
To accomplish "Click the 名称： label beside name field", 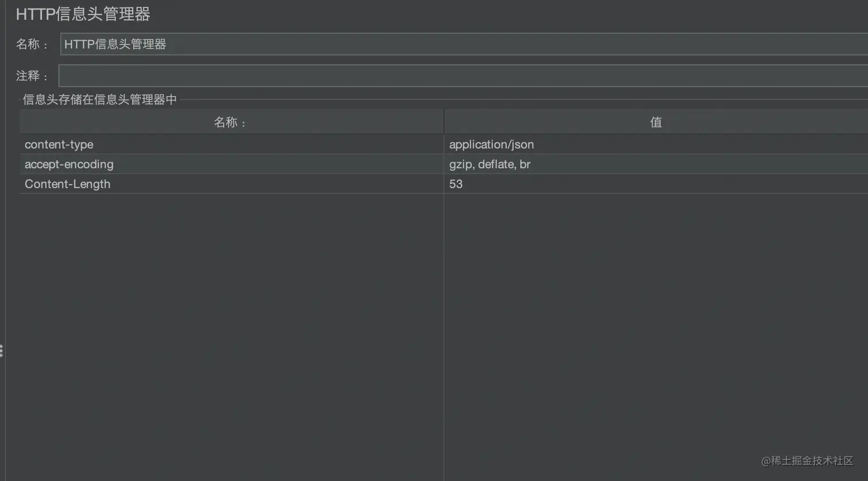I will (33, 44).
